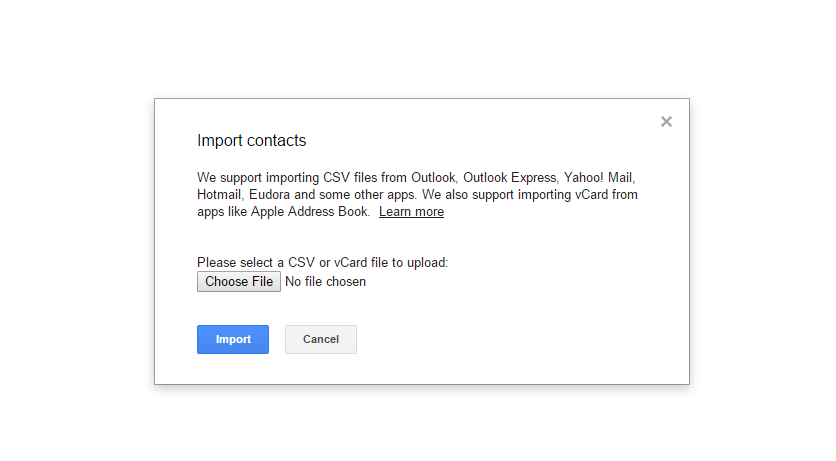Click the word "Eudora" in the description
Image resolution: width=836 pixels, height=461 pixels.
(270, 195)
